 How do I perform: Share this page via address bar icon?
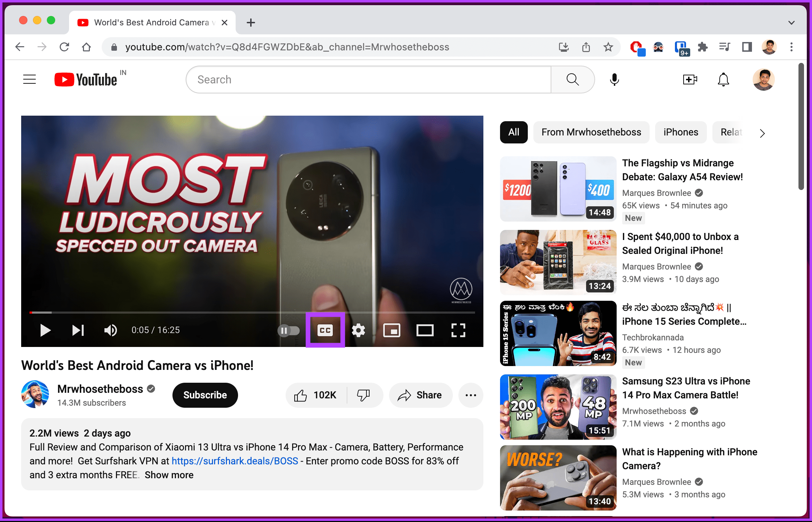586,47
